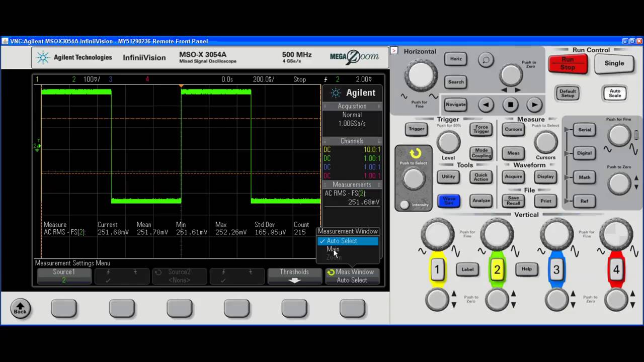Toggle channel 1 yellow button
Viewport: 644px width, 362px height.
(x=437, y=269)
